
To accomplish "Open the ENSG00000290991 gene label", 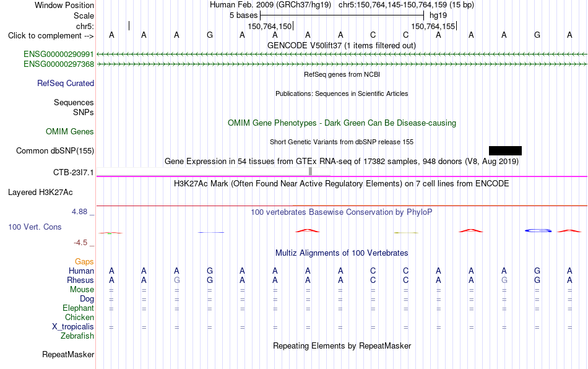I will pyautogui.click(x=59, y=54).
